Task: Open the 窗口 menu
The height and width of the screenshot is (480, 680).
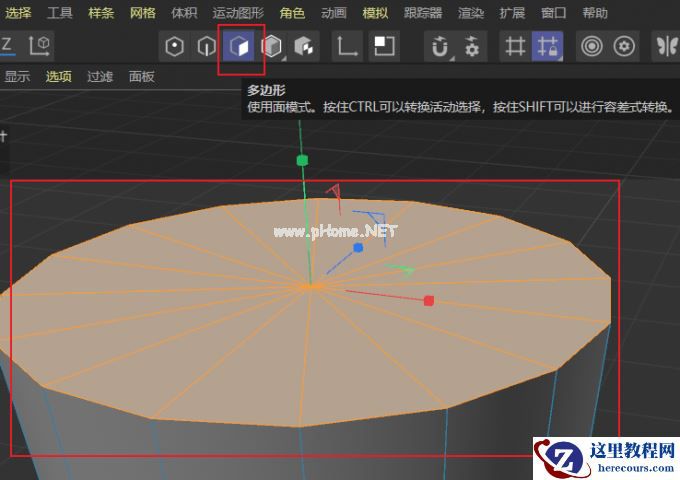Action: click(x=553, y=13)
